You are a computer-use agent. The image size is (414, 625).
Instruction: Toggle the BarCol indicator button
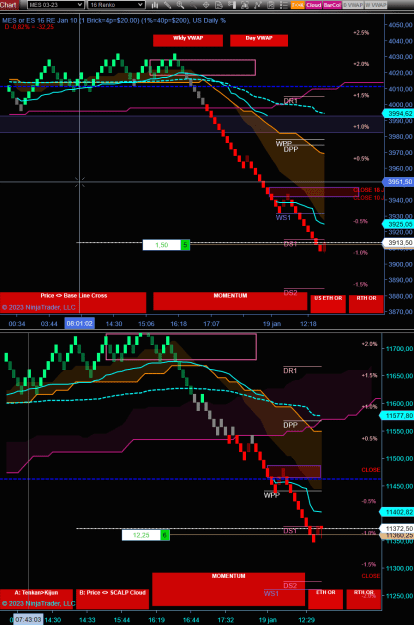332,5
